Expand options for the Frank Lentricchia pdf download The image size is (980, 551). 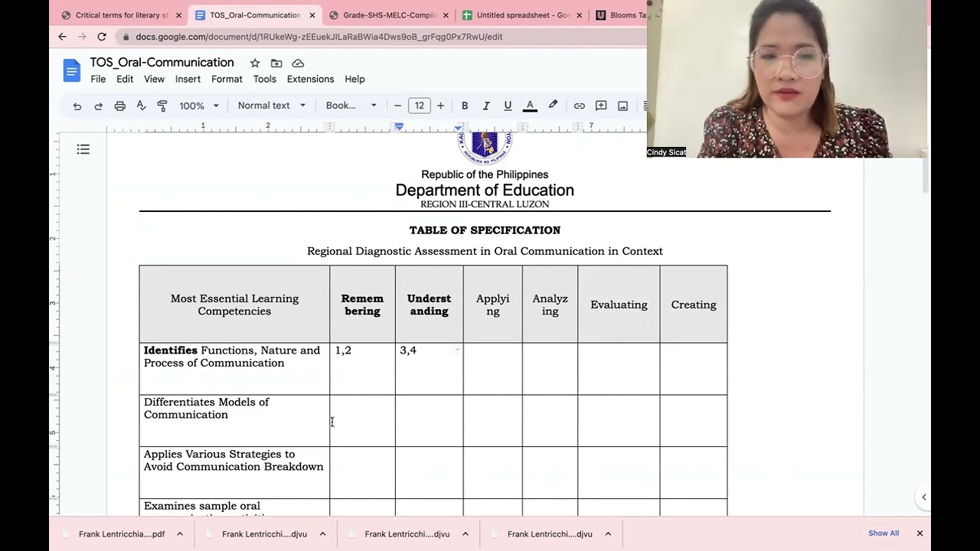click(x=180, y=534)
